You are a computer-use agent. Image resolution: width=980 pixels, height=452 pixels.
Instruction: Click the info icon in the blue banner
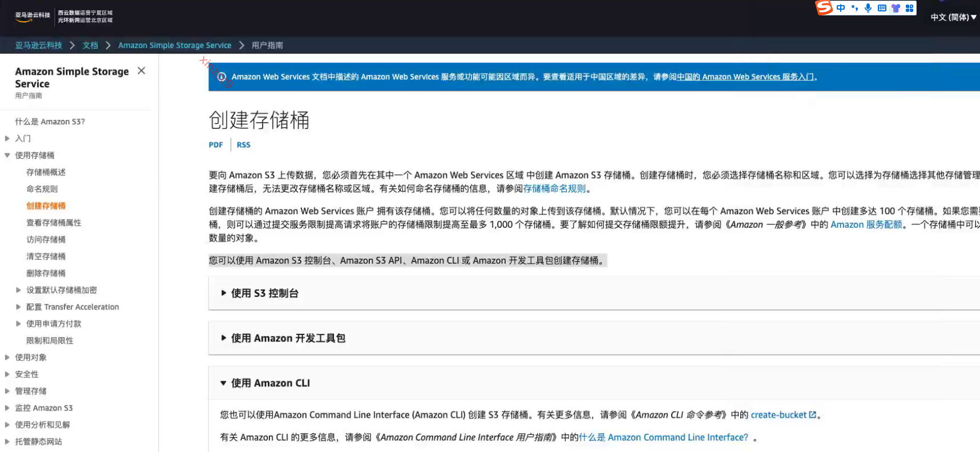pos(221,77)
